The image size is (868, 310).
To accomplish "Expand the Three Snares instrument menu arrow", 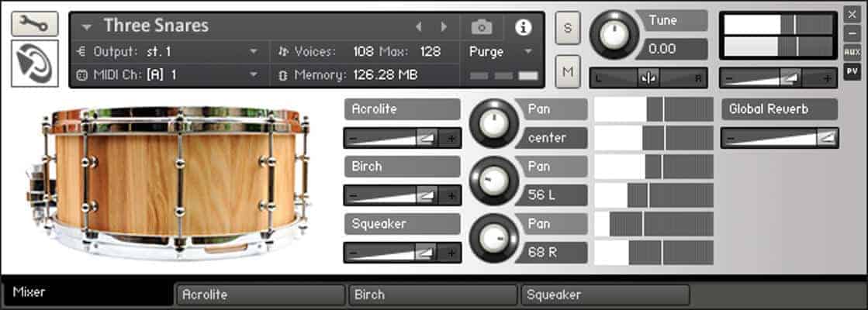I will (86, 26).
